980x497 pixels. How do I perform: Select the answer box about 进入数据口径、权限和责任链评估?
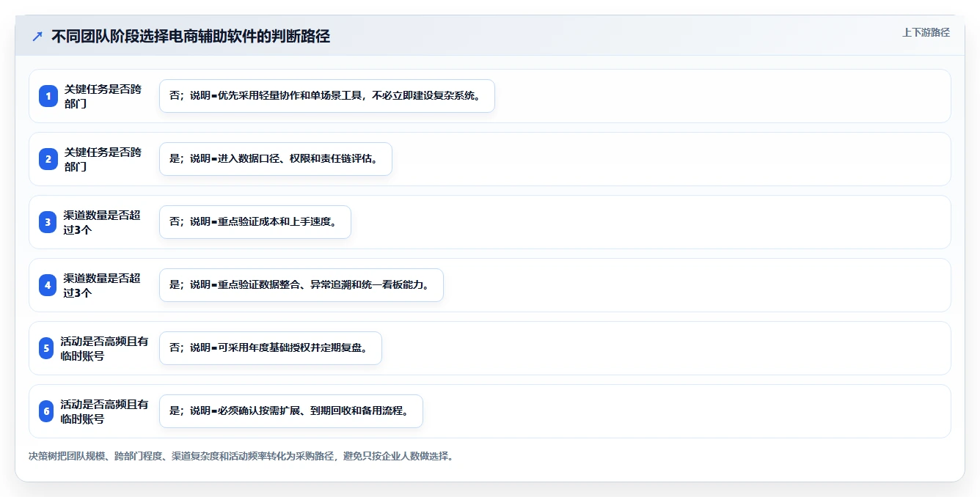click(x=276, y=159)
